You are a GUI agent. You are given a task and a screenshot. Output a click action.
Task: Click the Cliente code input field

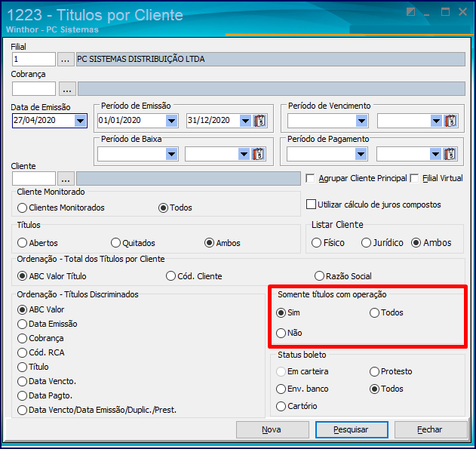pos(34,179)
